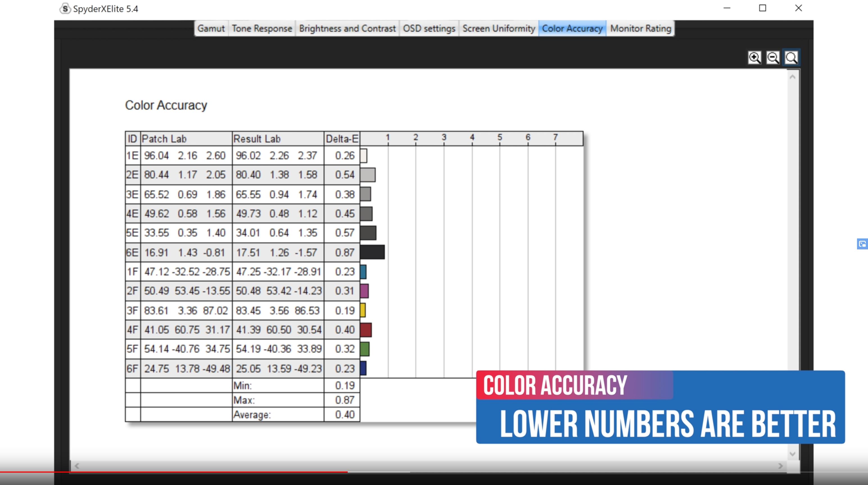Select the OSD settings tab

tap(429, 28)
